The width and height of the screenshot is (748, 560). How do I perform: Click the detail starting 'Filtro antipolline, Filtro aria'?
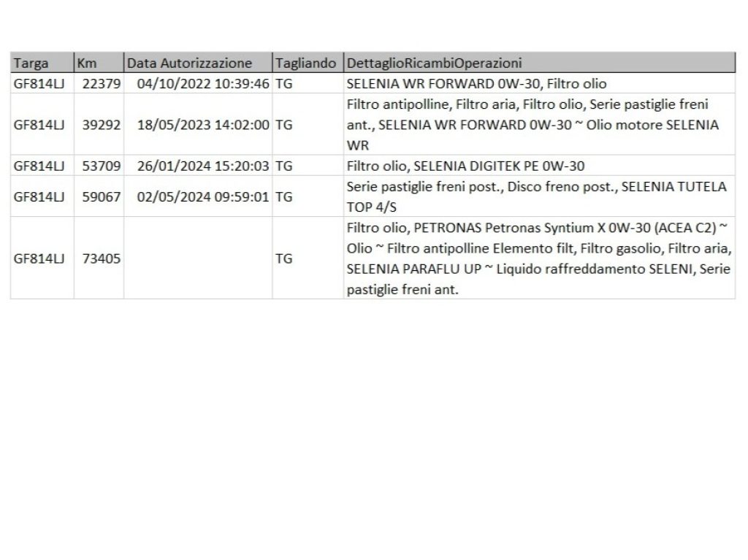pos(540,125)
